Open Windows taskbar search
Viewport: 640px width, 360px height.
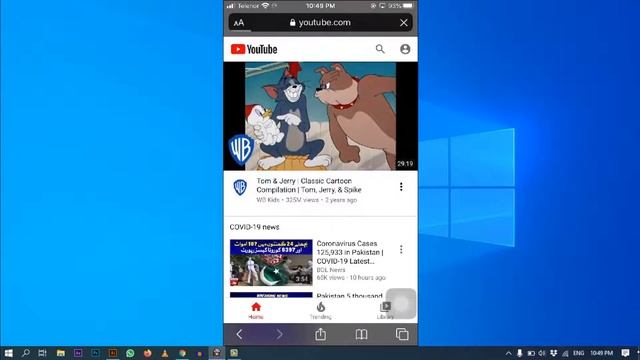pos(25,353)
